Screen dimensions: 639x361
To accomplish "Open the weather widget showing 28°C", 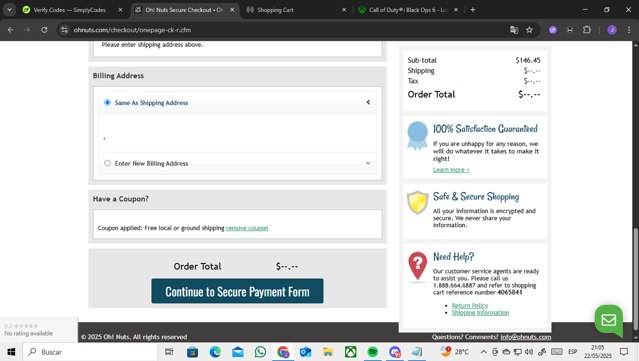I will (454, 351).
